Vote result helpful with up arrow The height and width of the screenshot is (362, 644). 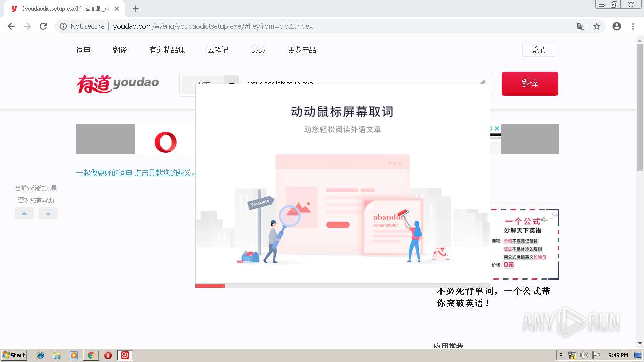tap(24, 213)
